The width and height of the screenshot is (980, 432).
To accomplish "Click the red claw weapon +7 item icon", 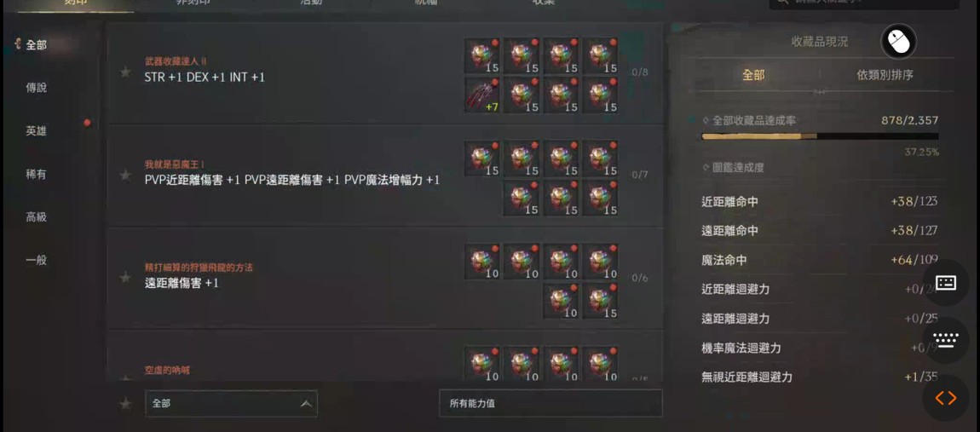I will click(x=481, y=95).
